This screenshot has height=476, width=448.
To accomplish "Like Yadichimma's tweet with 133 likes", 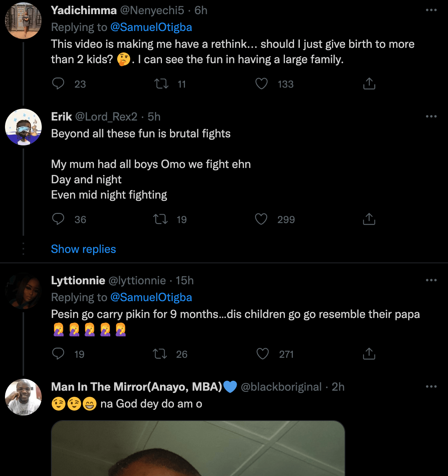I will click(262, 83).
